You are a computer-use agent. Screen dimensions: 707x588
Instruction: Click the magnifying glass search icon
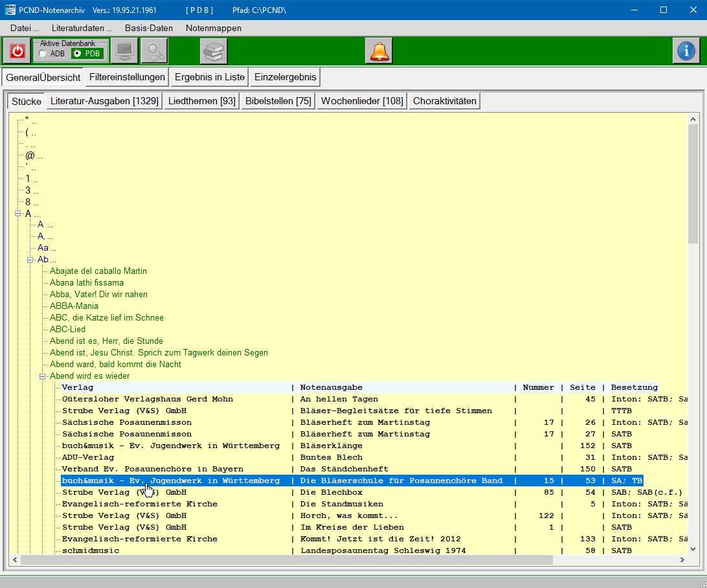[154, 51]
